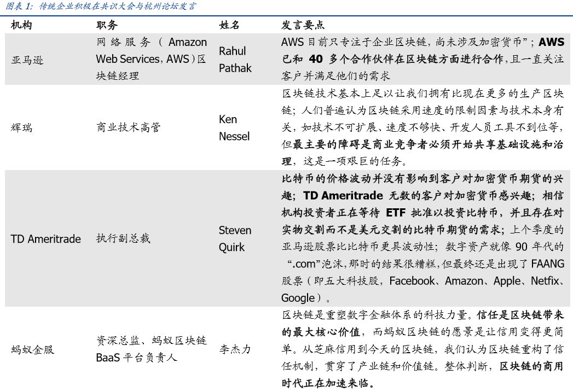The image size is (573, 392).
Task: Click the institution cell '蚂蚁金服'
Action: tap(32, 349)
